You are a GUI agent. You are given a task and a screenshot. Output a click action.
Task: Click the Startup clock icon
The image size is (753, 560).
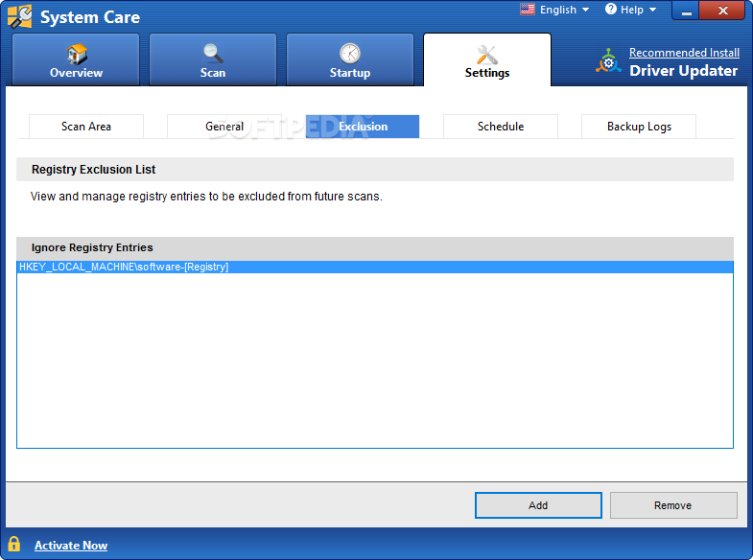pyautogui.click(x=349, y=54)
